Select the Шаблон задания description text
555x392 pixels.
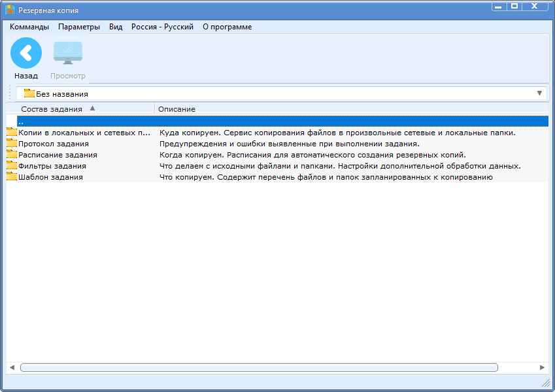tap(326, 177)
